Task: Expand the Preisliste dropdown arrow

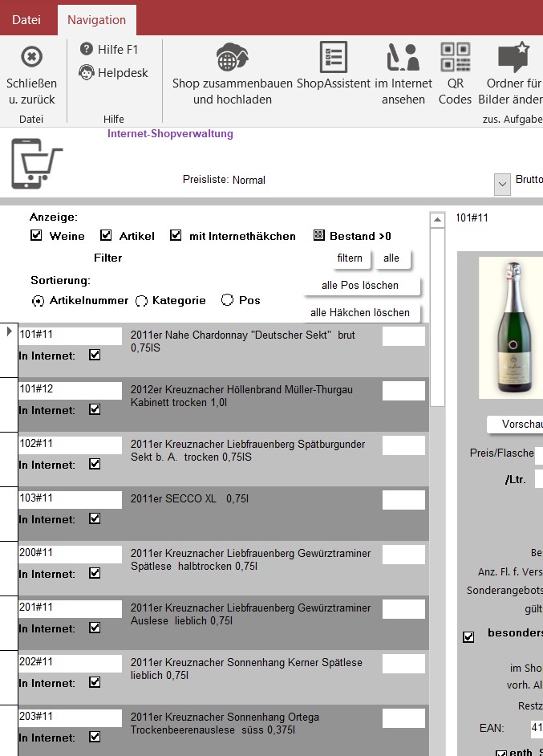Action: point(503,184)
